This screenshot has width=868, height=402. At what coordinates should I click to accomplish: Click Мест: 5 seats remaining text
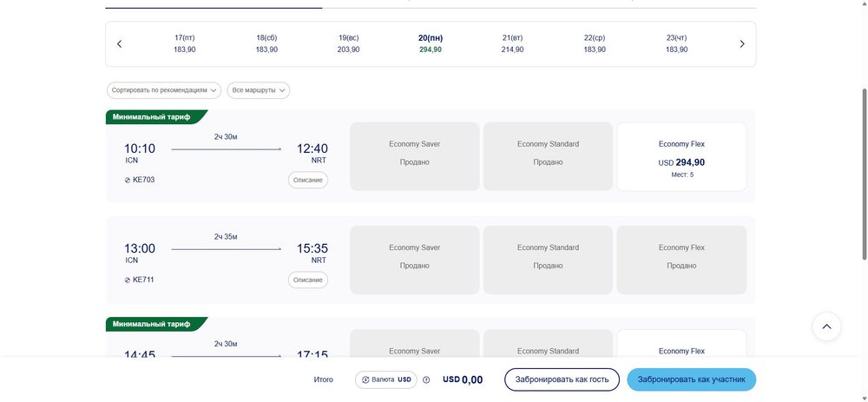coord(681,175)
